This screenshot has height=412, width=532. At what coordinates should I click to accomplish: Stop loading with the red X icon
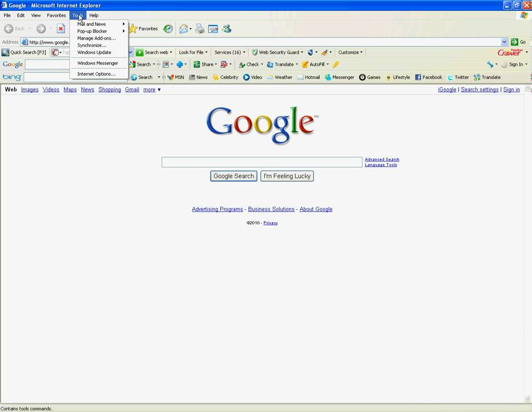tap(61, 29)
